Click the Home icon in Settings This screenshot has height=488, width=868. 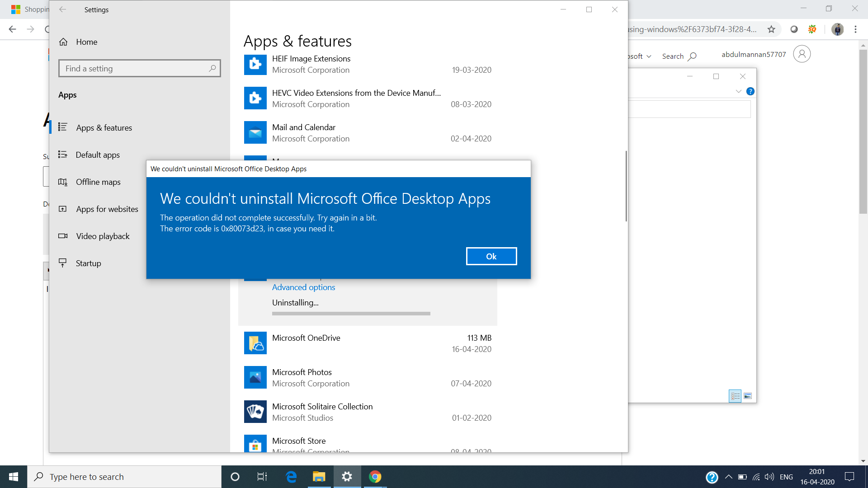click(x=63, y=42)
